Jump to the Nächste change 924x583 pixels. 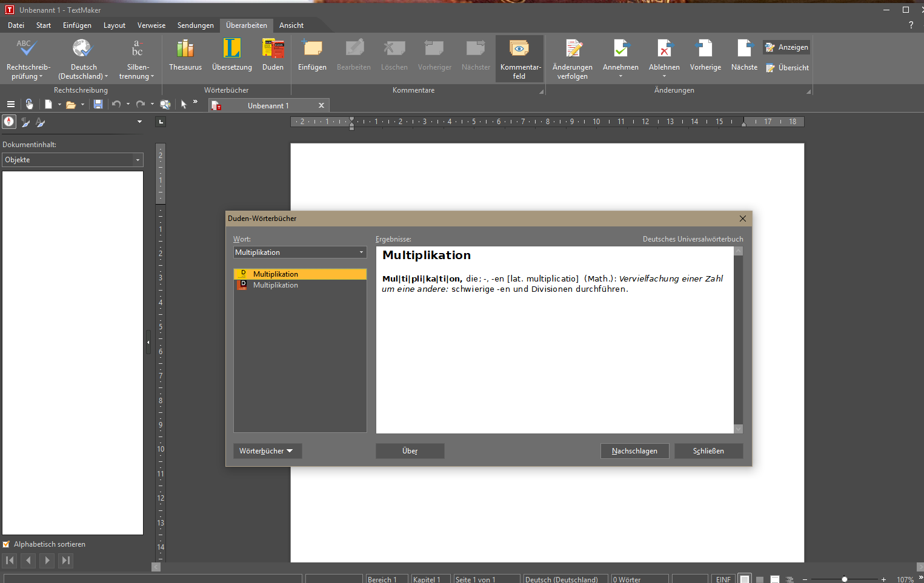coord(744,56)
